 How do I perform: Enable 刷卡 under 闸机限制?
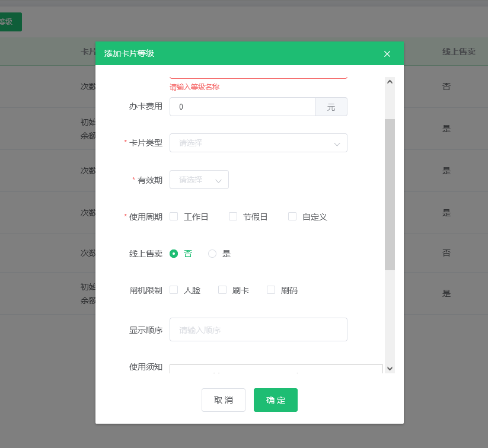222,290
